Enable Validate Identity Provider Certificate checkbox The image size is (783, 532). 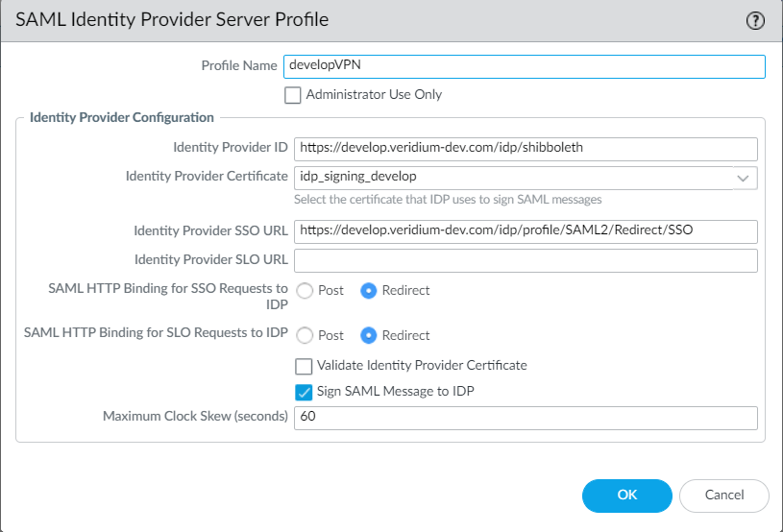[x=304, y=366]
